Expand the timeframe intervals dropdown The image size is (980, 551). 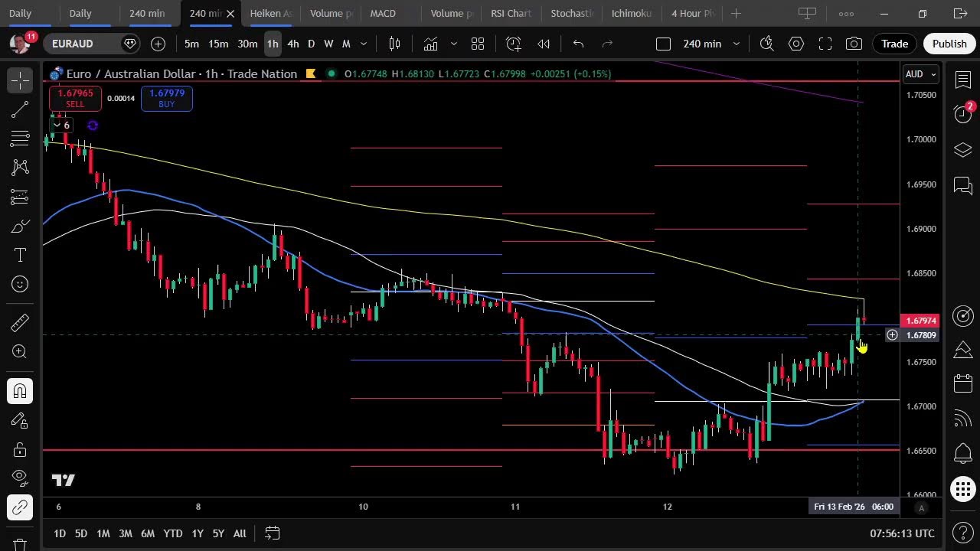pos(364,44)
